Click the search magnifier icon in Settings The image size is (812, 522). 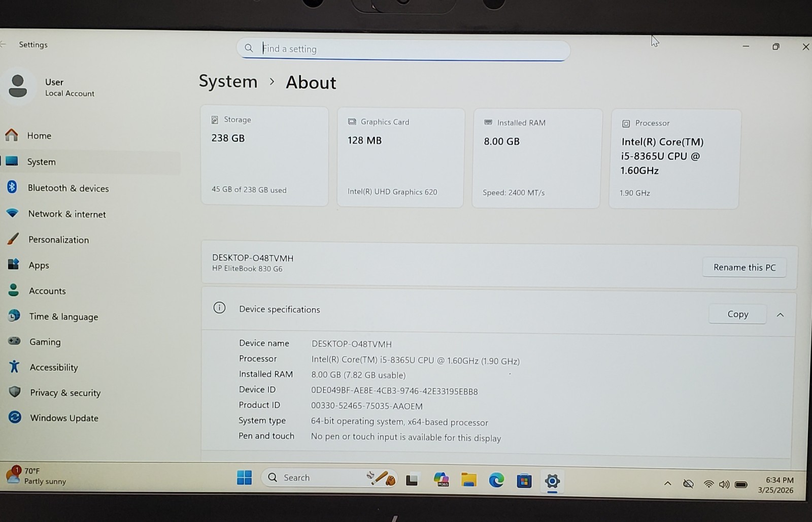click(249, 48)
